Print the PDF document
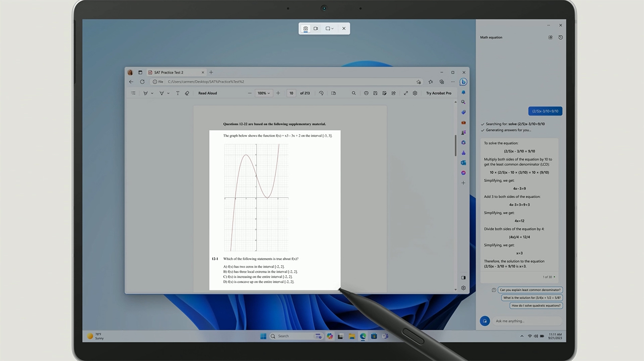Viewport: 644px width, 361px height. [367, 93]
